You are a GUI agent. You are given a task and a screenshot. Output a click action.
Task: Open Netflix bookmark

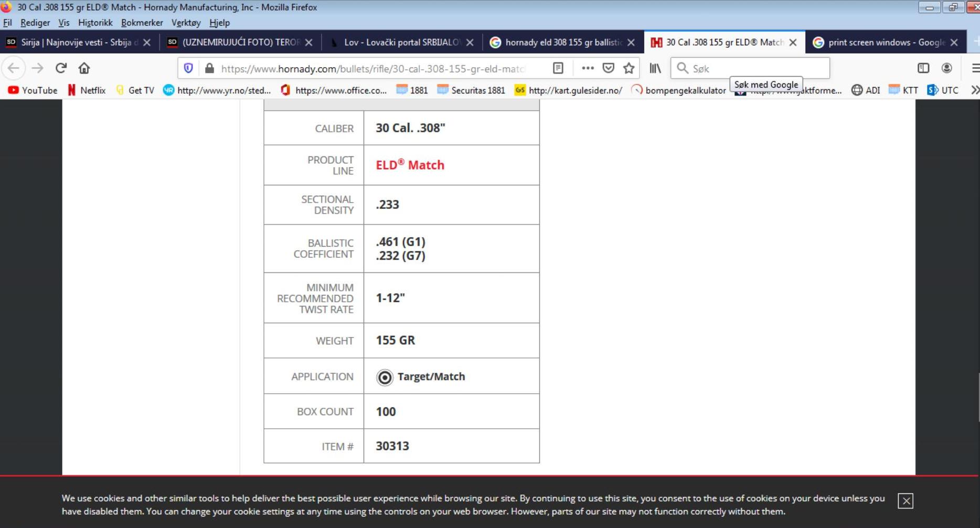coord(87,90)
